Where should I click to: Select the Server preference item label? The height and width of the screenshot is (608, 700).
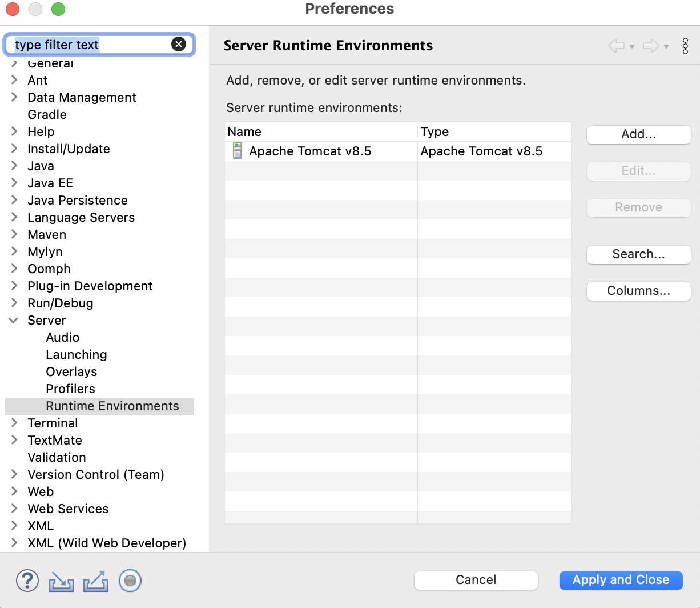click(x=47, y=320)
